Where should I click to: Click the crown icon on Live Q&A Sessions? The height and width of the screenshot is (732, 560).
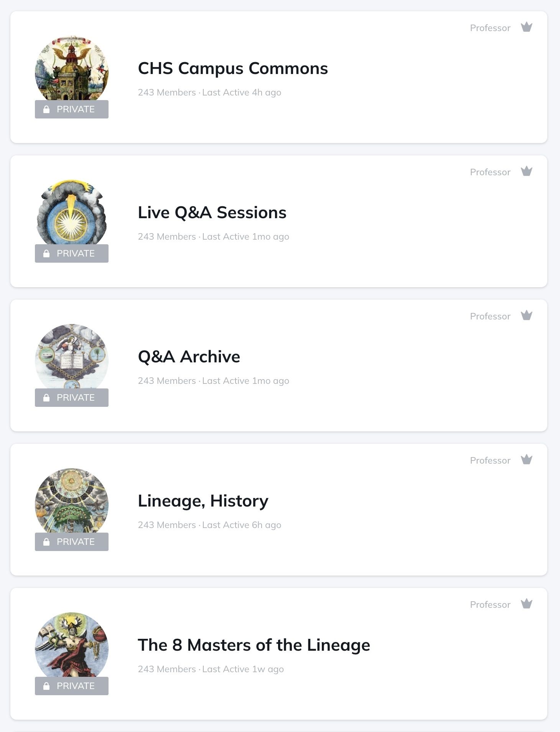[526, 171]
